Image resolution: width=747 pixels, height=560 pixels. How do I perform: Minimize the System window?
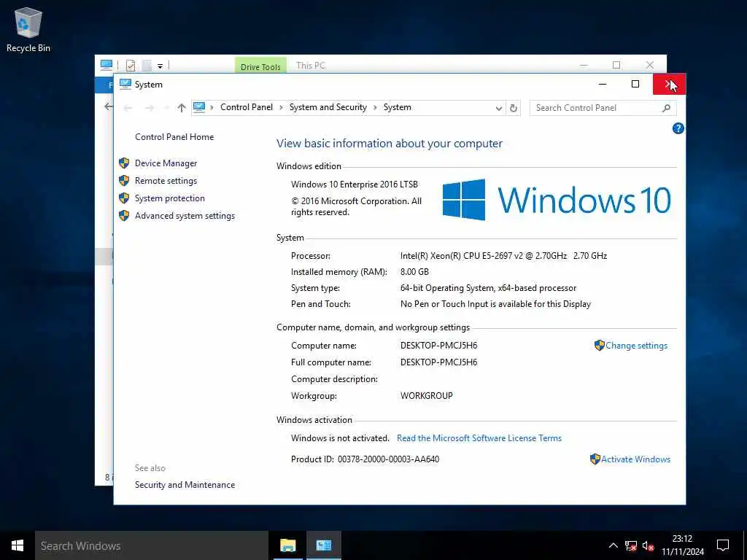(603, 85)
